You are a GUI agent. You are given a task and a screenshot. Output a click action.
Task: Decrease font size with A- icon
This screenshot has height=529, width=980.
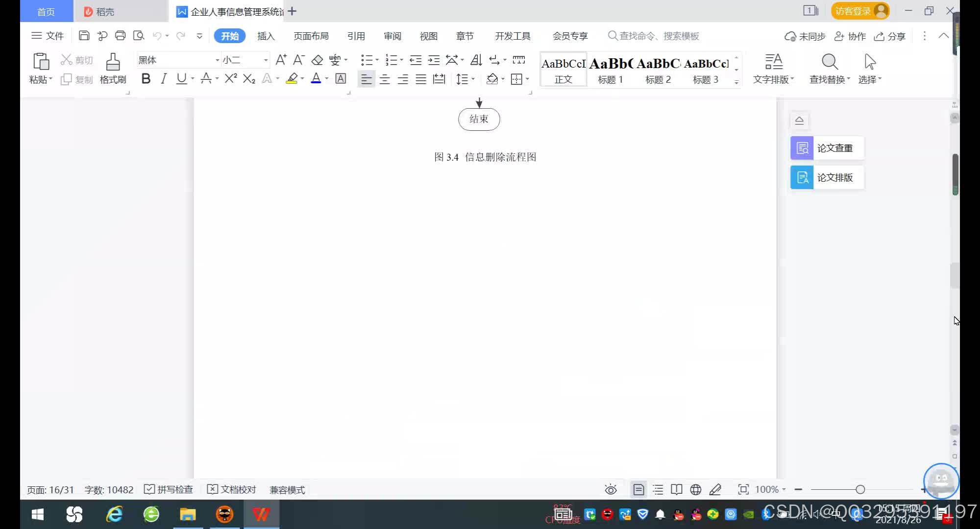point(298,60)
